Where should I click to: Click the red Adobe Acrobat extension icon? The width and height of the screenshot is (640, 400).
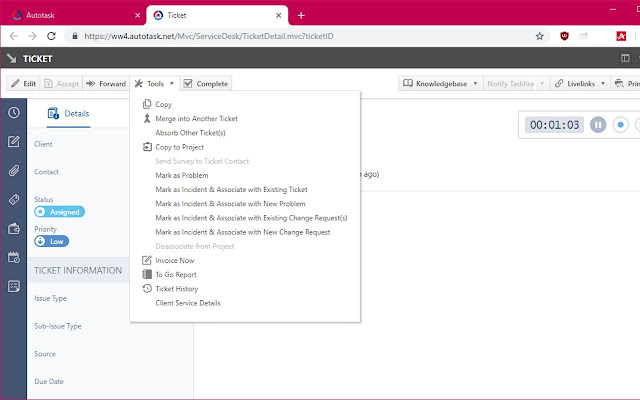pyautogui.click(x=621, y=36)
